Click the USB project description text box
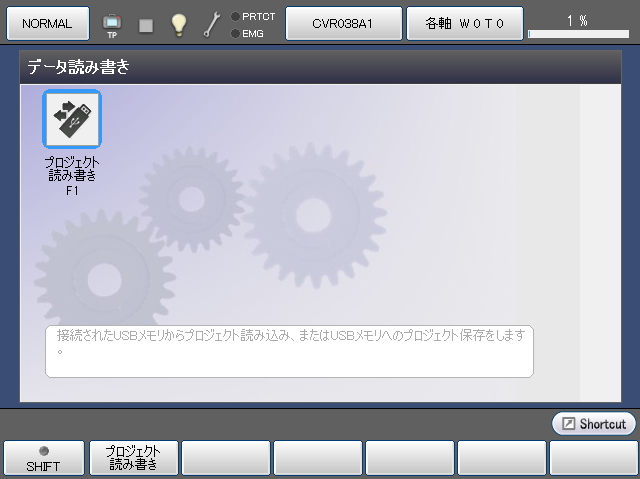 point(289,350)
